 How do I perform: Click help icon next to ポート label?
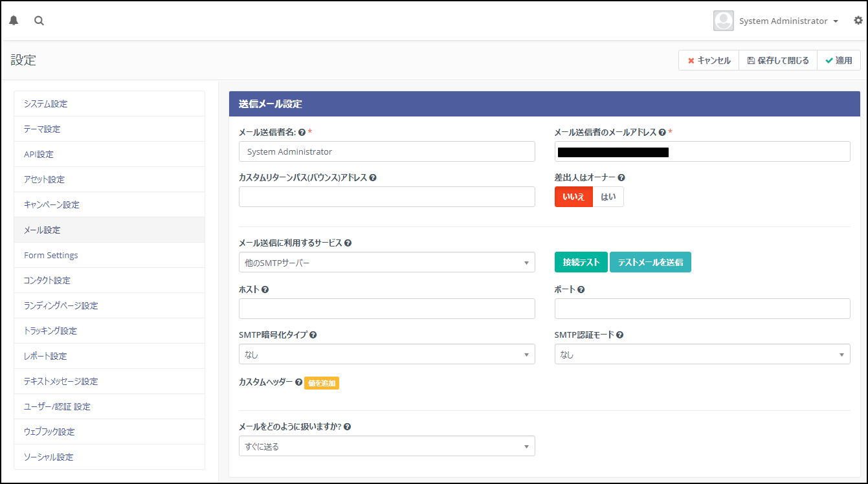(581, 290)
